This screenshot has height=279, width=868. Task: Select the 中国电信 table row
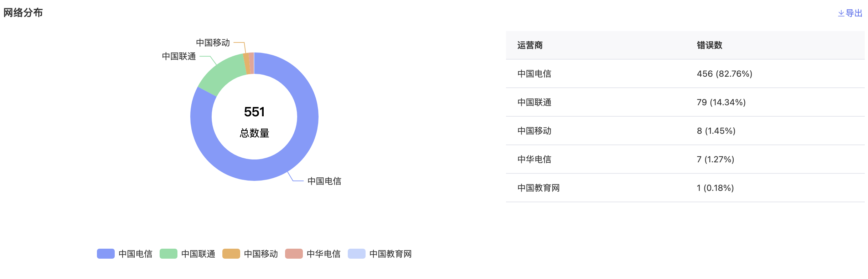pos(685,74)
